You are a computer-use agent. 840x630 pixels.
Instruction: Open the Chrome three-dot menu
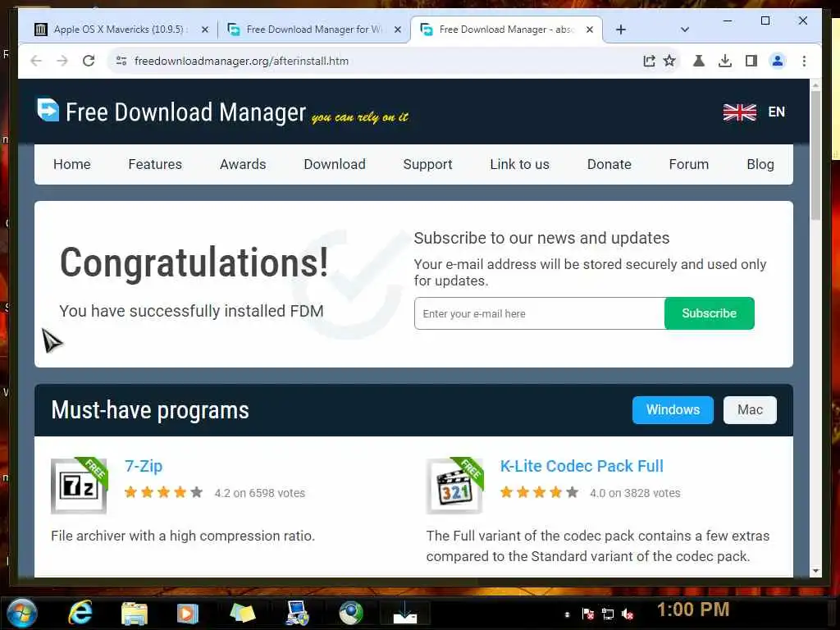click(x=804, y=61)
